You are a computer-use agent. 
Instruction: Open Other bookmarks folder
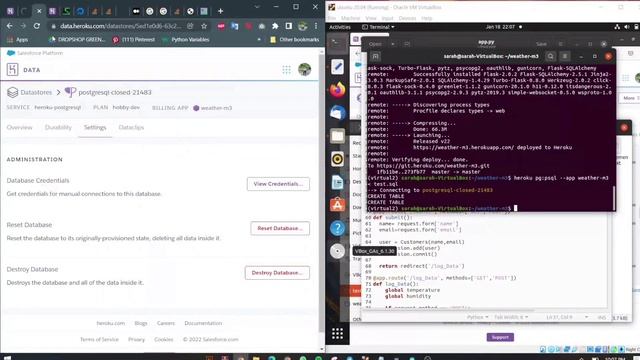pyautogui.click(x=295, y=40)
